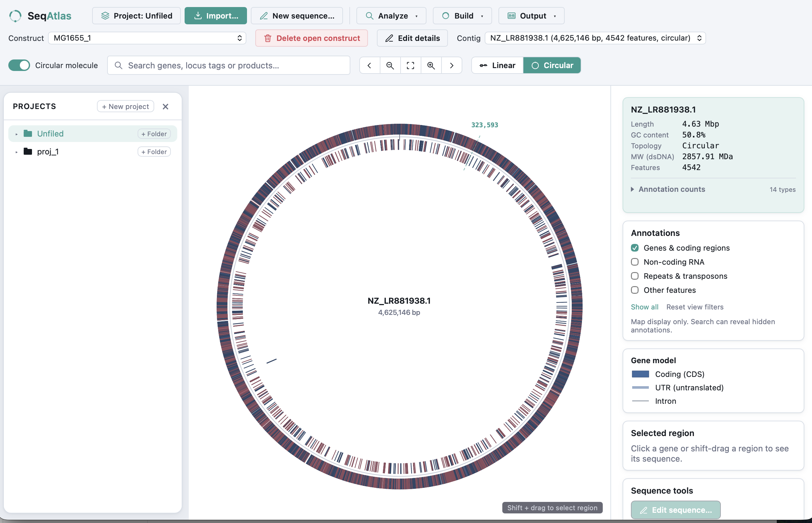Click the UTR (untranslated) color swatch
The image size is (812, 523).
click(641, 387)
